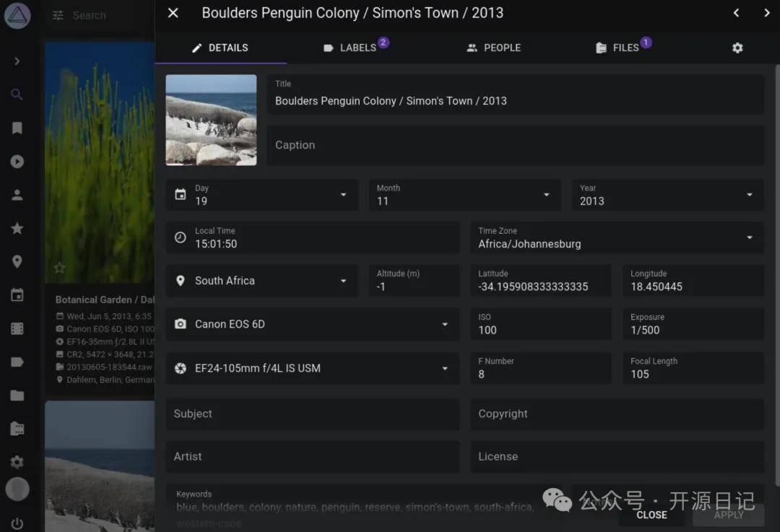
Task: Open the Time Zone dropdown showing Africa/Johannesburg
Action: click(x=749, y=237)
